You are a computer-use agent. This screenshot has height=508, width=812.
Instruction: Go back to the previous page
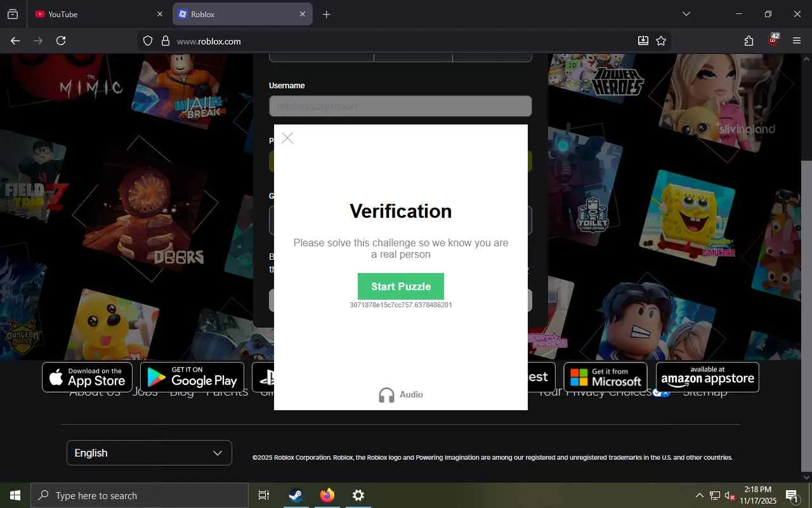pyautogui.click(x=15, y=41)
